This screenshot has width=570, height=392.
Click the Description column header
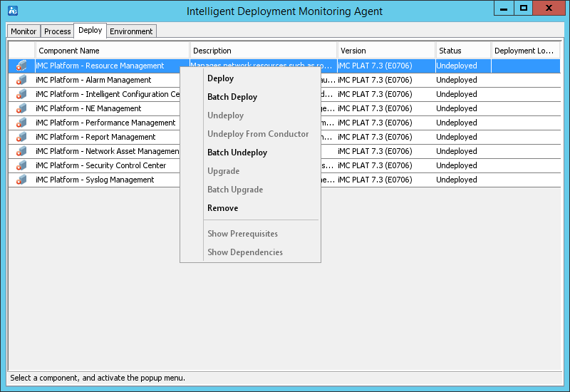[x=263, y=51]
